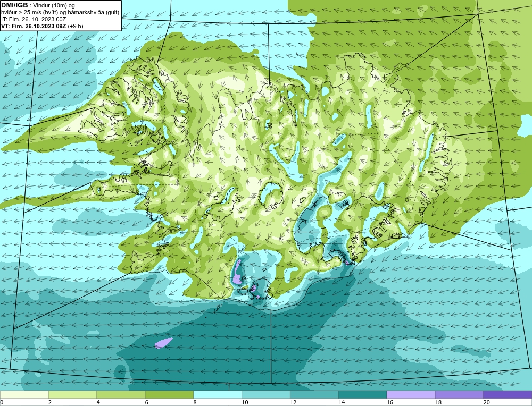Image resolution: width=532 pixels, height=406 pixels.
Task: Click the 6–8 m/s olive green swatch
Action: (169, 394)
